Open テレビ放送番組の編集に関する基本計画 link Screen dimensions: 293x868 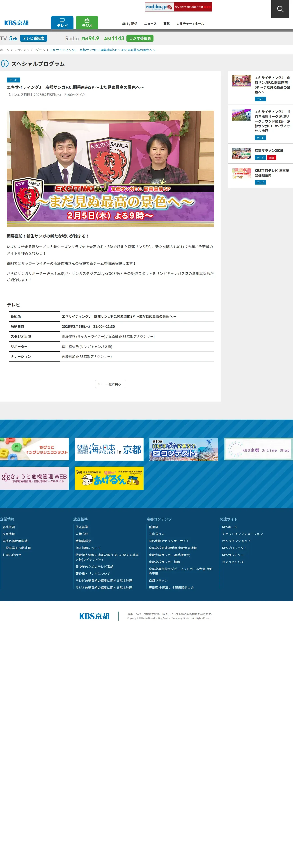(x=104, y=580)
